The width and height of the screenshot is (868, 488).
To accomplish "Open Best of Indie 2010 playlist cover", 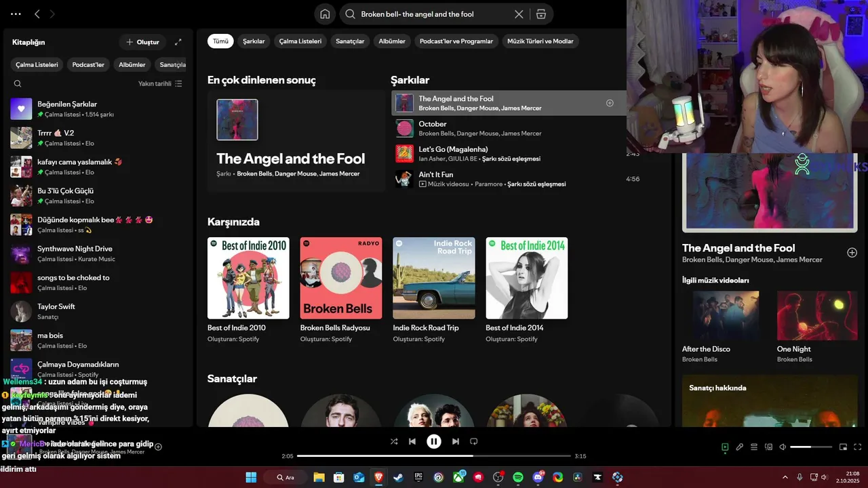I will pos(248,278).
